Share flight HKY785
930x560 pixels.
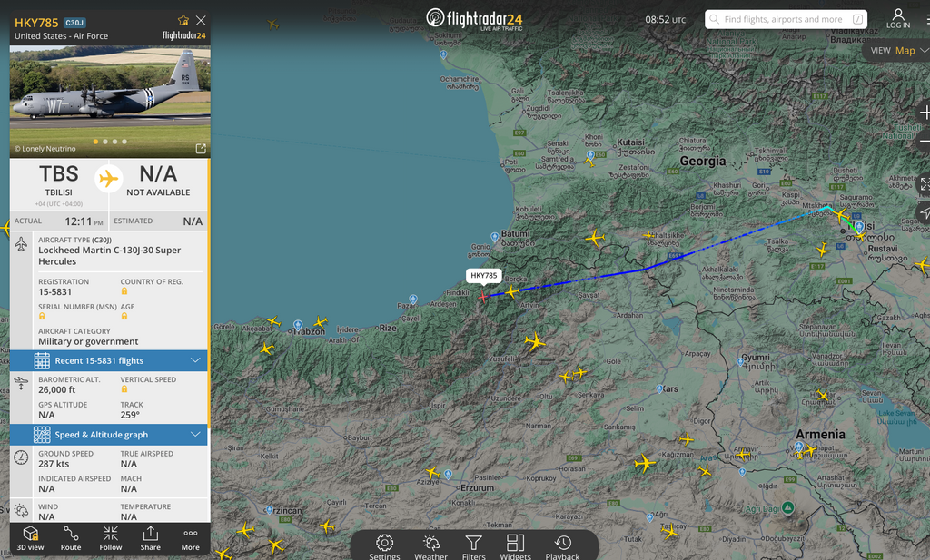(x=151, y=538)
